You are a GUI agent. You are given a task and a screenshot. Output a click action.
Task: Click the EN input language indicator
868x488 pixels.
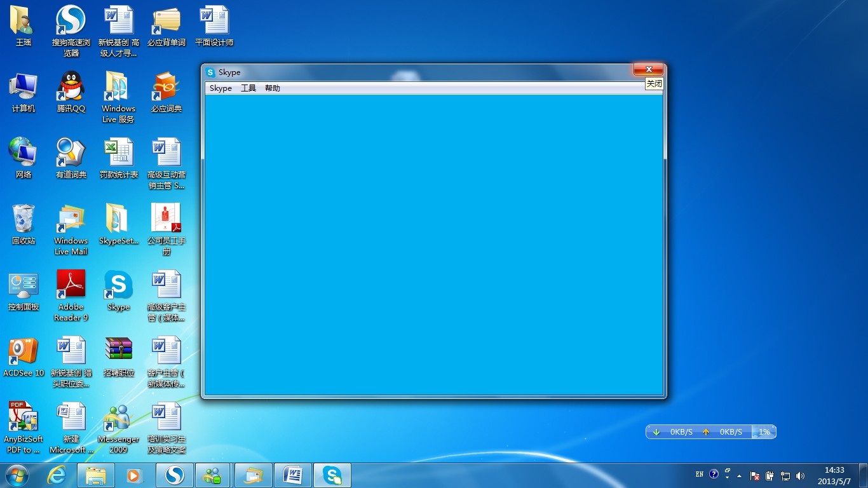[x=700, y=475]
